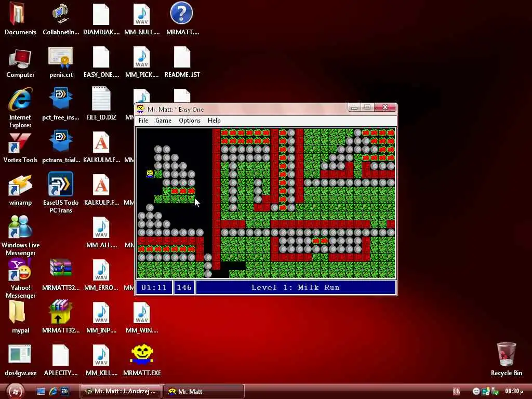Open the Documents folder icon
Screen dimensions: 532x399
point(20,19)
